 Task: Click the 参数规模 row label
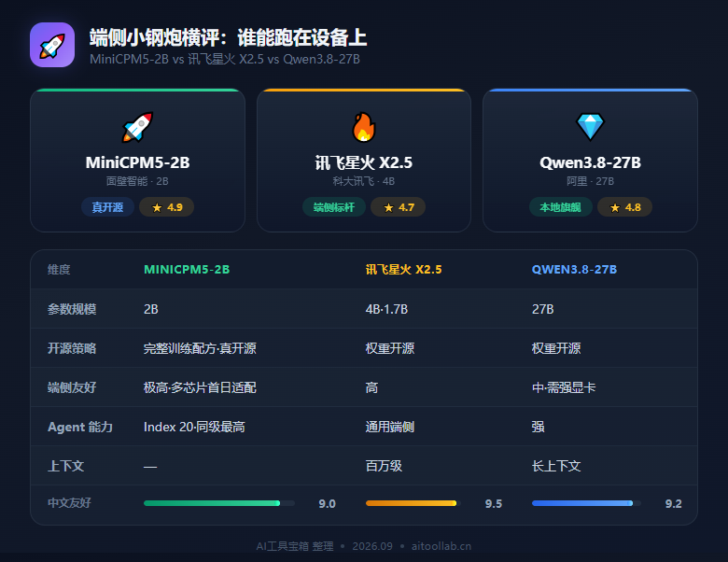point(72,309)
